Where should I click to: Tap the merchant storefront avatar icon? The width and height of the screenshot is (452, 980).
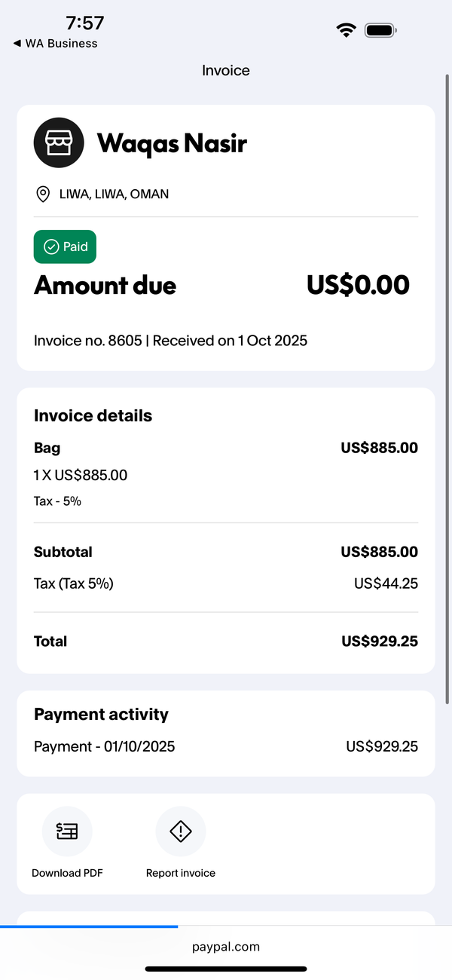pos(59,142)
